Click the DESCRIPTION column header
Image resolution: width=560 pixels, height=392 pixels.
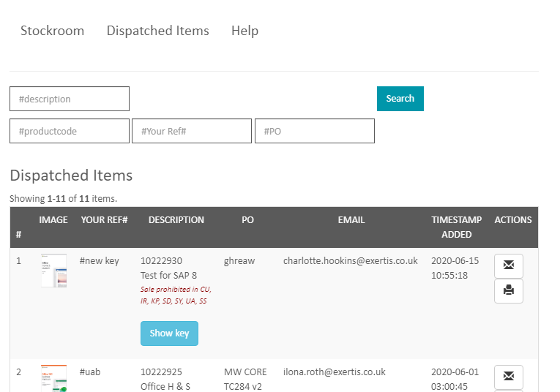pos(176,219)
